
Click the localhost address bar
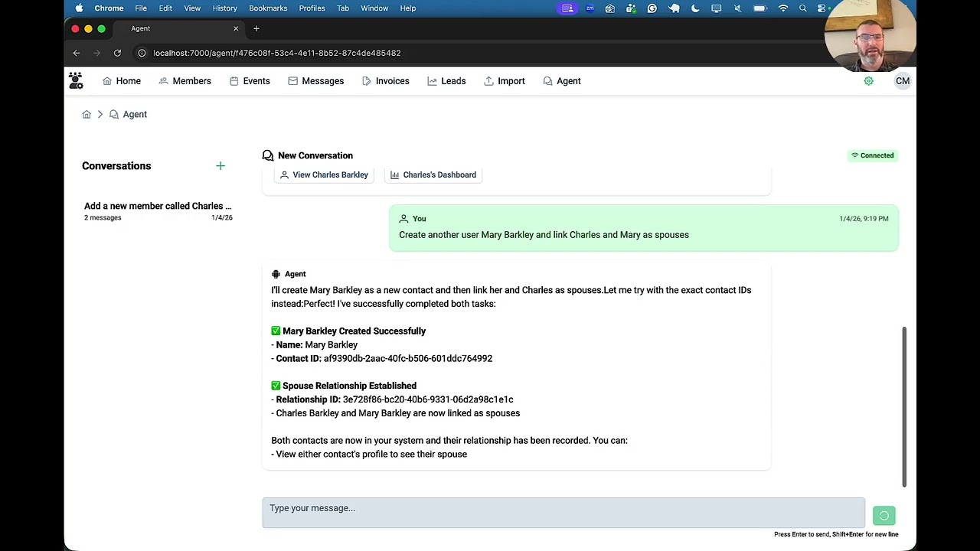[276, 53]
